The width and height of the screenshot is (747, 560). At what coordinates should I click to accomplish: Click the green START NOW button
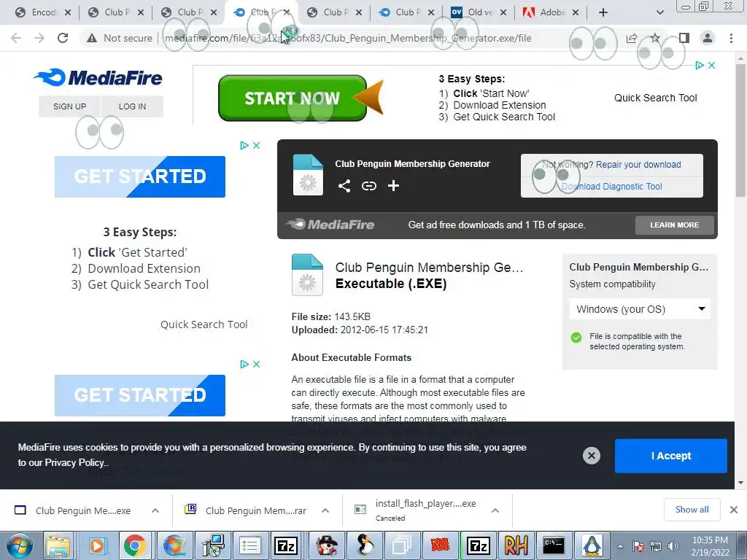click(x=293, y=98)
